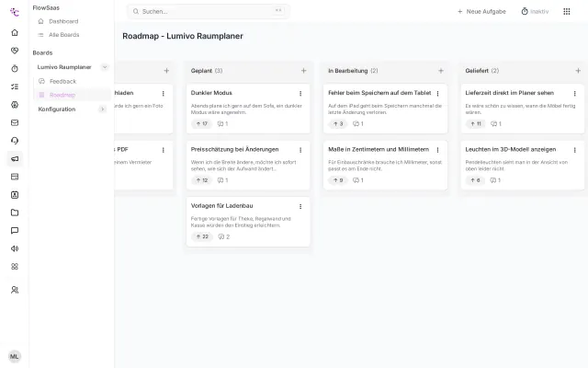This screenshot has height=368, width=588.
Task: Click the Inaktiv timer button
Action: [535, 12]
